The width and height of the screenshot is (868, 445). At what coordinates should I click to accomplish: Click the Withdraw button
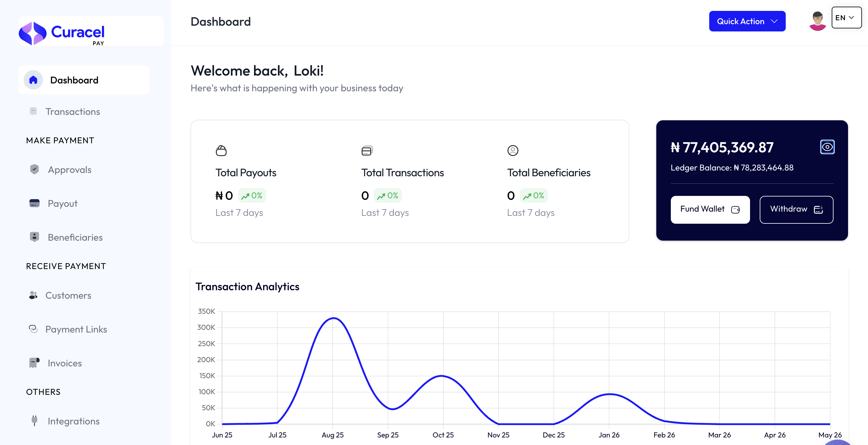point(796,210)
